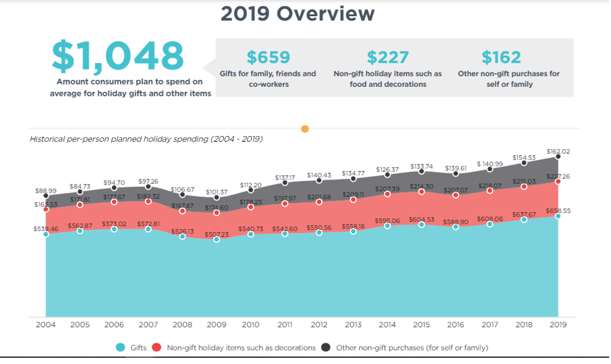The image size is (611, 364).
Task: Click the 2009 Gifts data point $507.23
Action: pos(216,239)
